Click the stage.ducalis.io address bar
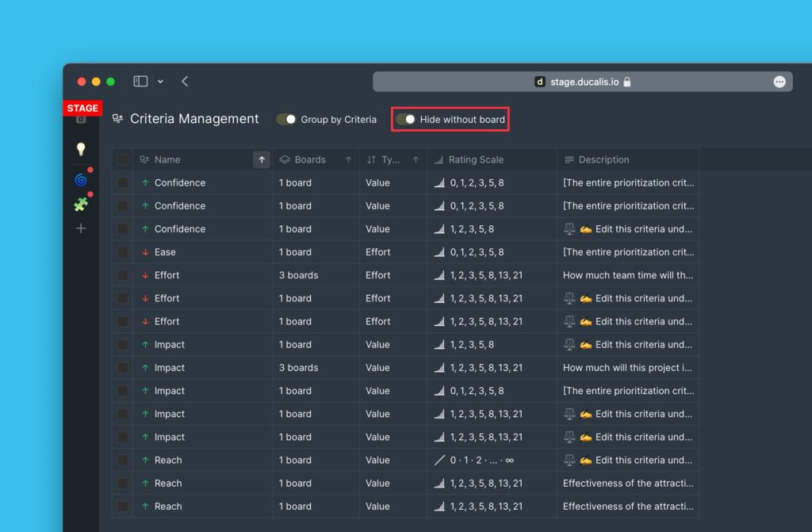This screenshot has height=532, width=812. [x=583, y=82]
